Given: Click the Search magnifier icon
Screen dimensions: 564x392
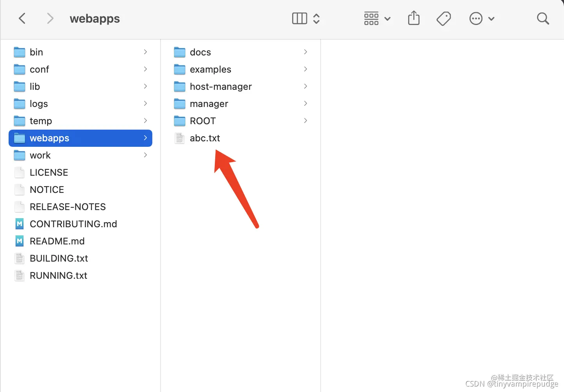Looking at the screenshot, I should (543, 18).
